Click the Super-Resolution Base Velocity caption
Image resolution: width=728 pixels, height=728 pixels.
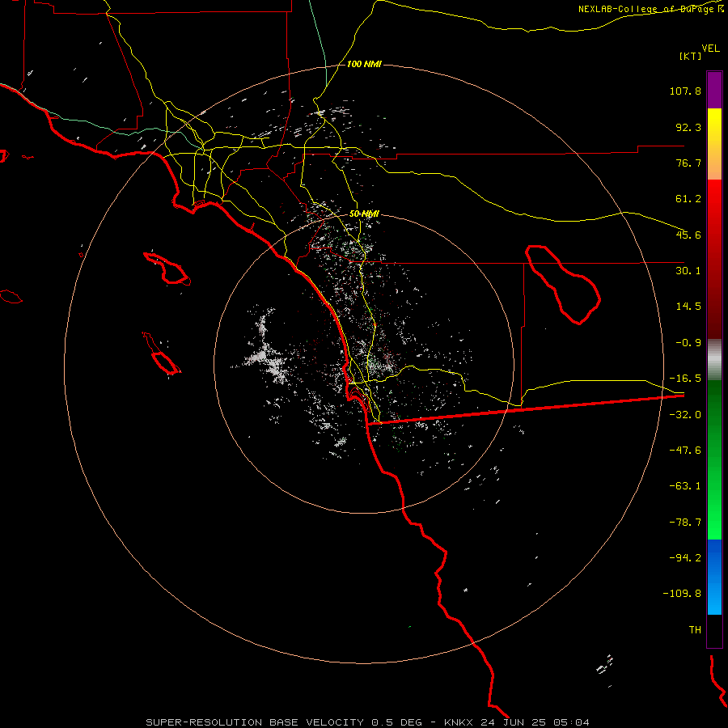tap(367, 722)
